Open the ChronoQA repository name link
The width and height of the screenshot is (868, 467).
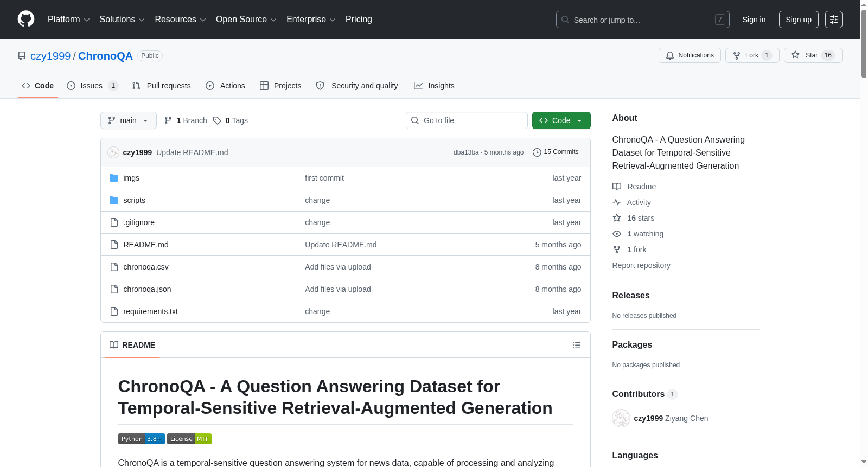pyautogui.click(x=105, y=56)
